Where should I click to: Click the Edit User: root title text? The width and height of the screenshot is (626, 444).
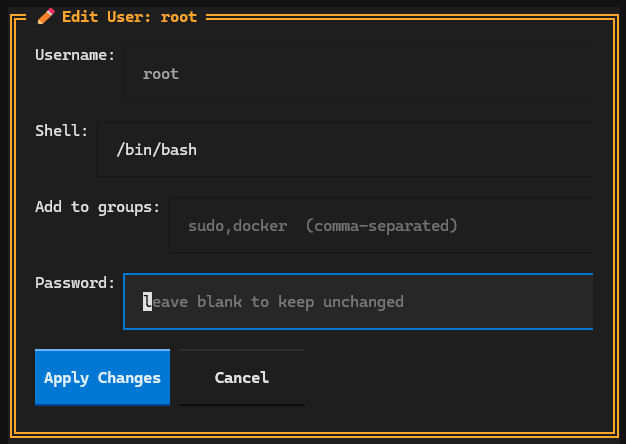129,17
